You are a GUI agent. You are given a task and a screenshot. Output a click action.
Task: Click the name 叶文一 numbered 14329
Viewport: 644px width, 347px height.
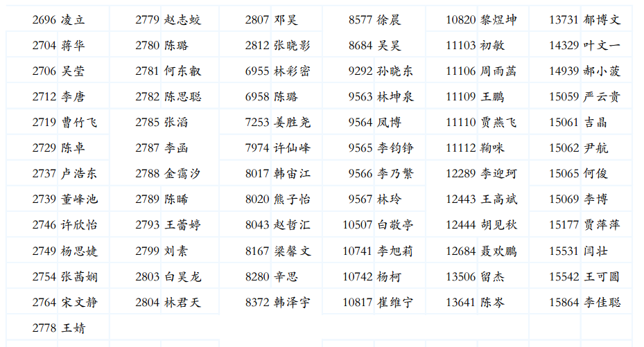click(602, 46)
